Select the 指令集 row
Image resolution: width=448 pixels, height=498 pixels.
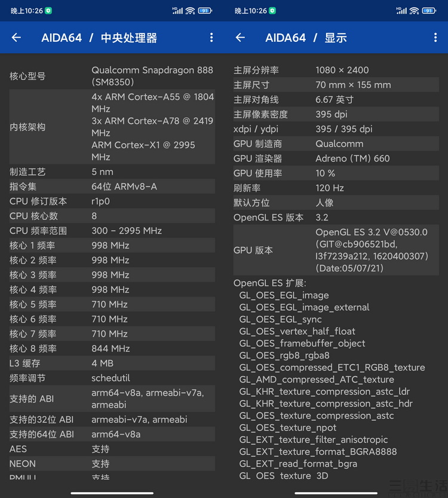pos(112,187)
